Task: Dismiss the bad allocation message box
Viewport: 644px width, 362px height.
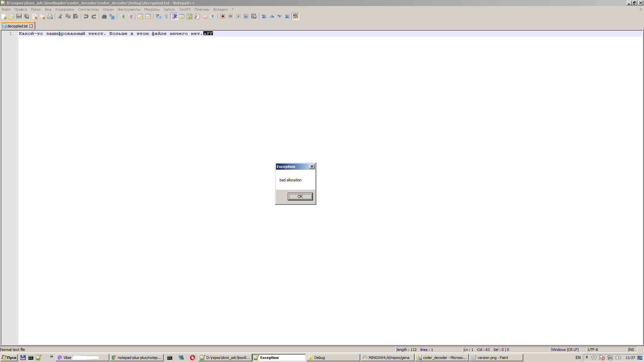Action: coord(300,196)
